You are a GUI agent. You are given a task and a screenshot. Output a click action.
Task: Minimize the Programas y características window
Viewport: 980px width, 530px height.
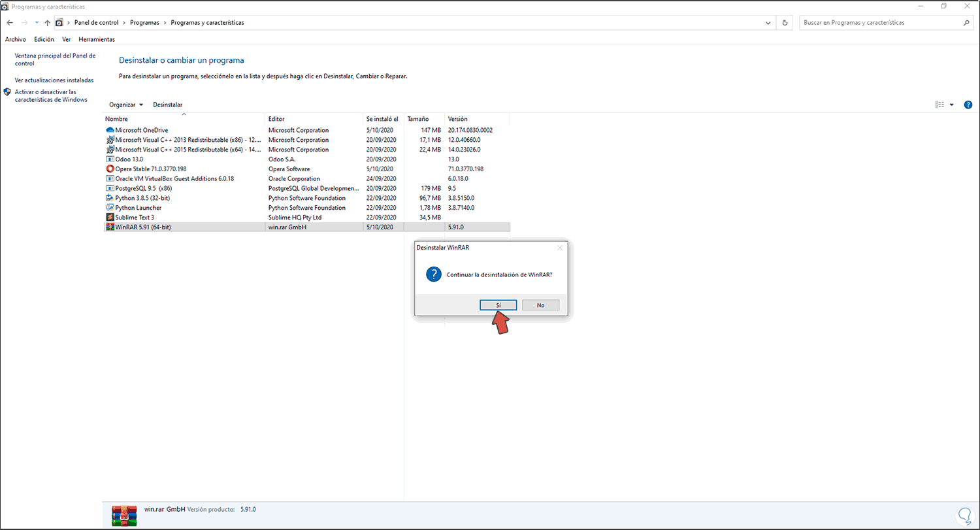point(921,6)
